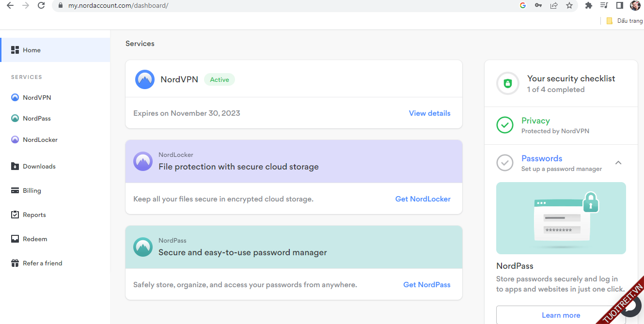This screenshot has width=644, height=324.
Task: Click the green Privacy completed checkmark
Action: [505, 125]
